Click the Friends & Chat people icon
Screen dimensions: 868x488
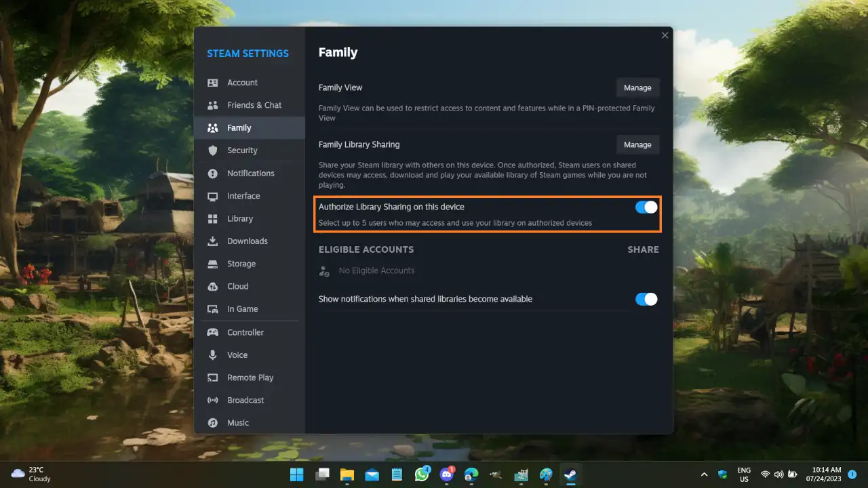coord(213,105)
